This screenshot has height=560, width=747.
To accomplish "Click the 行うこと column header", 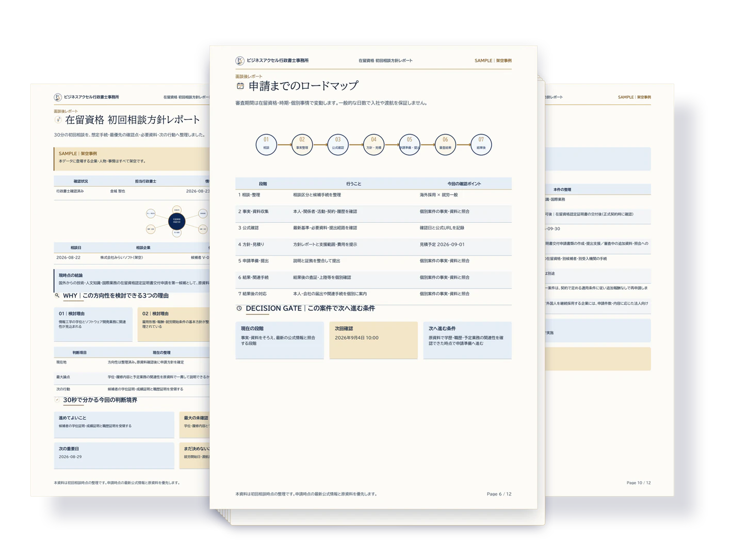I will click(x=354, y=184).
